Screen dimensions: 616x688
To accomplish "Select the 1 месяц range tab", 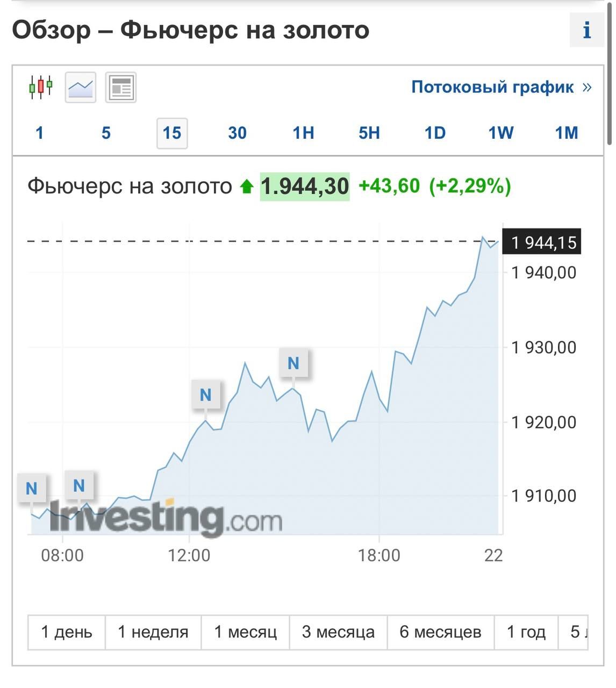I will click(x=246, y=632).
